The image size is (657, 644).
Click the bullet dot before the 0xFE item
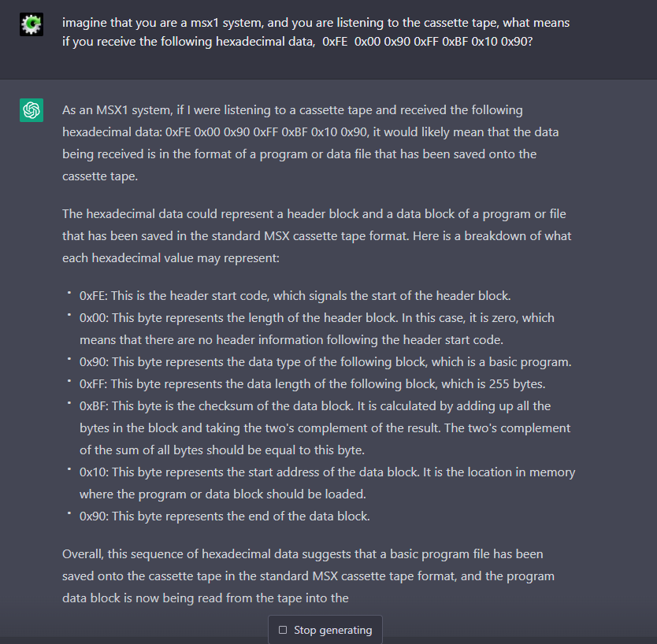point(69,293)
